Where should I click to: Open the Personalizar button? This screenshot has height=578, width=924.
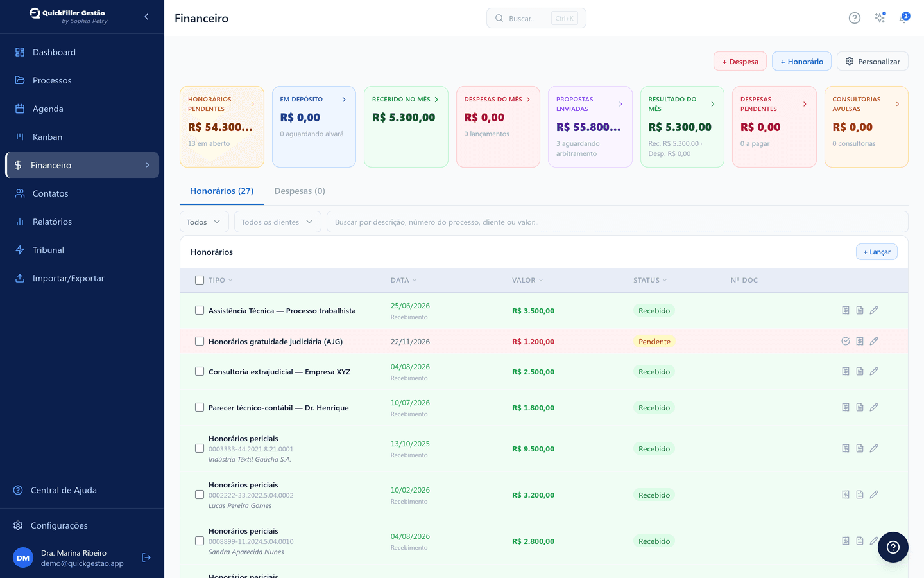(873, 61)
